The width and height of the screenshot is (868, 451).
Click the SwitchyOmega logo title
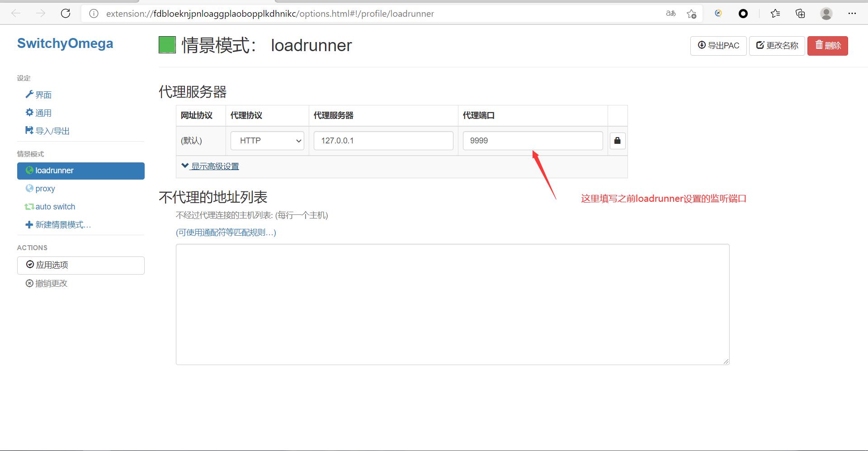65,43
